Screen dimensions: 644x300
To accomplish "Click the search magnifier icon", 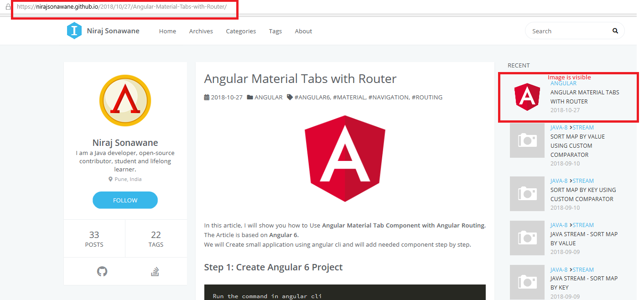I will (615, 31).
